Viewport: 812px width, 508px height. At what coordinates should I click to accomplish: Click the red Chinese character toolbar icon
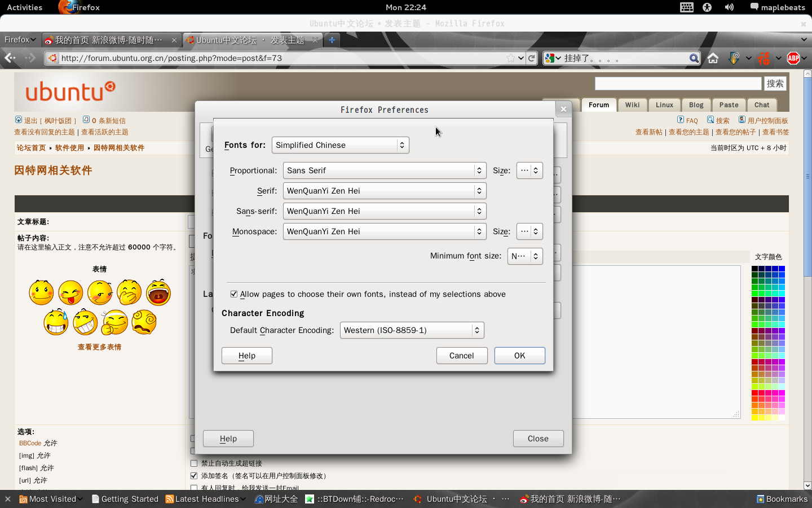764,58
